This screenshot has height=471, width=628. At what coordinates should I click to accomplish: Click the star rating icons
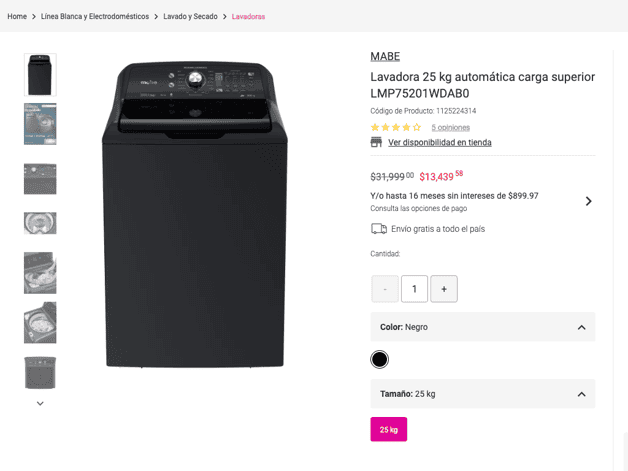pos(396,127)
